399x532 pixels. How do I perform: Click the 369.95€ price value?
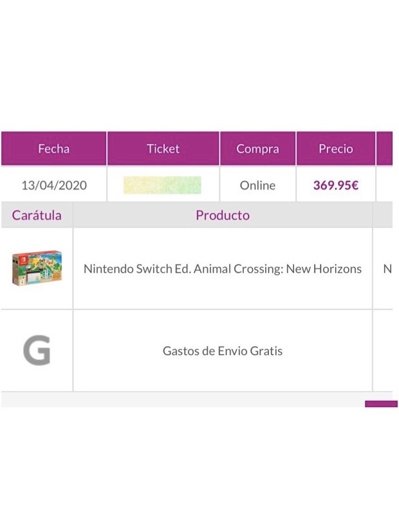pyautogui.click(x=335, y=185)
